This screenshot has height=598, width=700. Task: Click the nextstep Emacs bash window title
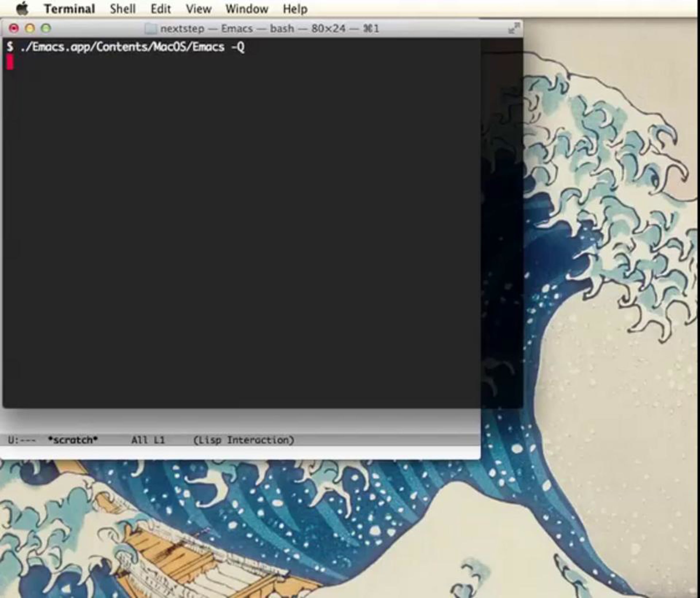(x=269, y=29)
